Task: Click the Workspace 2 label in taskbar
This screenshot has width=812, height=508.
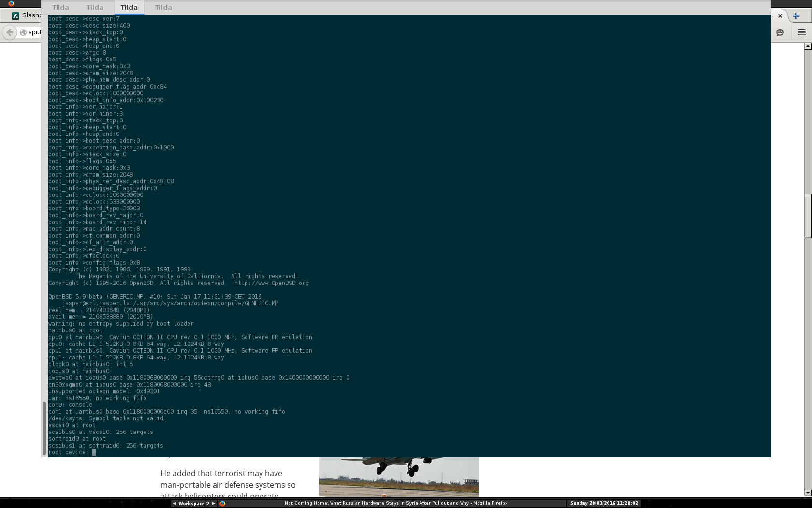Action: [x=194, y=503]
